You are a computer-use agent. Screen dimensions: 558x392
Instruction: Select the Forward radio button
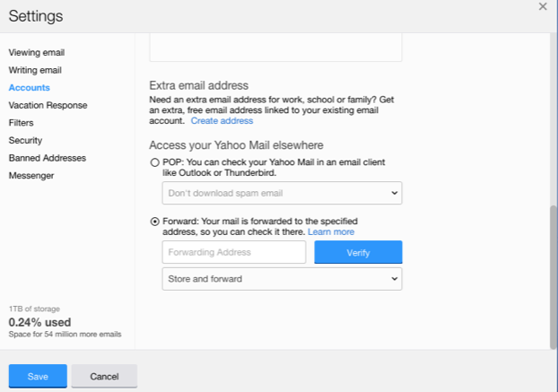pyautogui.click(x=154, y=221)
